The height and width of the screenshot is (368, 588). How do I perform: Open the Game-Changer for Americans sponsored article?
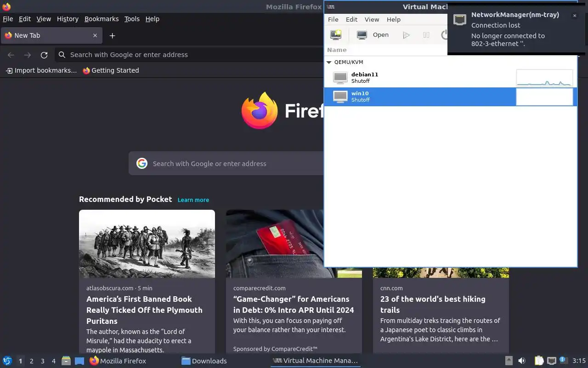click(294, 305)
